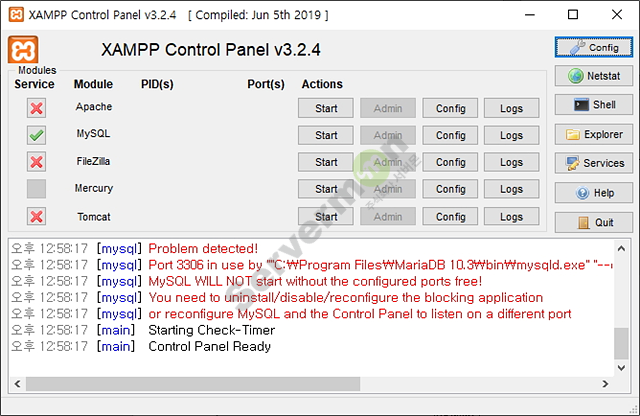
Task: Quit the XAMPP Control Panel
Action: [593, 222]
